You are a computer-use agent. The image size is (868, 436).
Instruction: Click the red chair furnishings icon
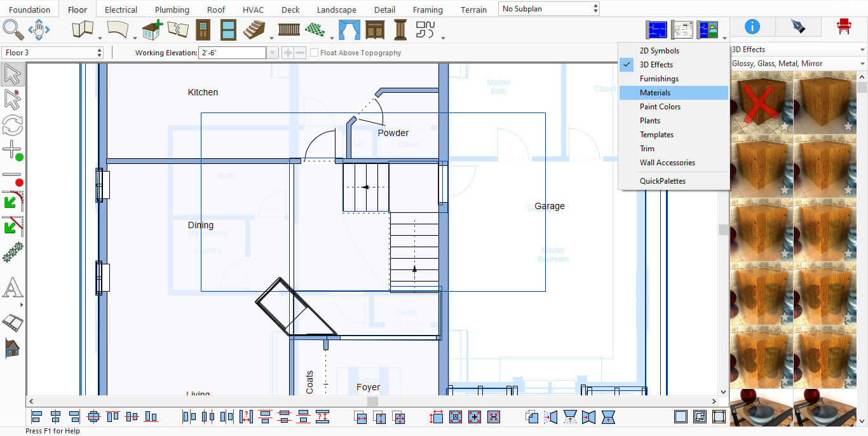point(843,26)
